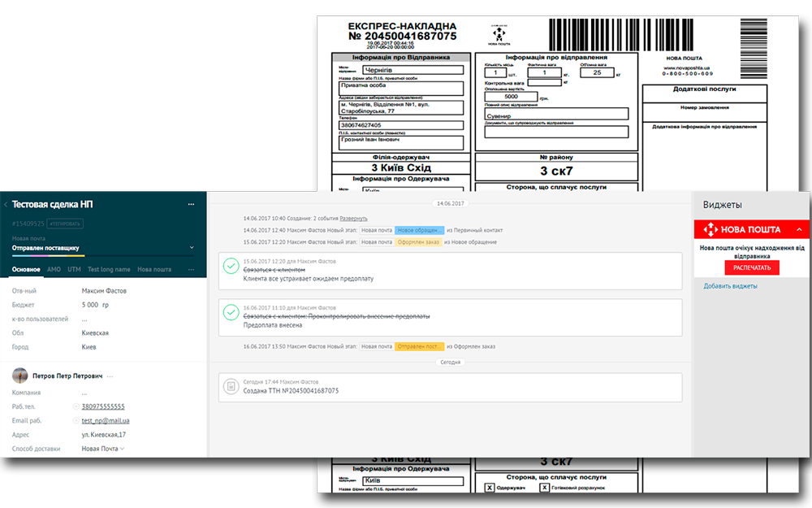Click the budget value 5 000 гр
The image size is (812, 508).
95,305
